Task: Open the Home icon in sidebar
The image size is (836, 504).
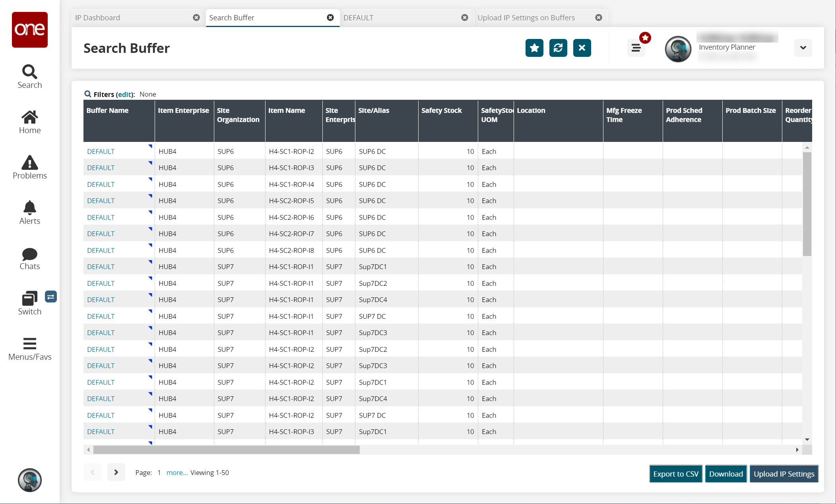Action: [x=29, y=117]
